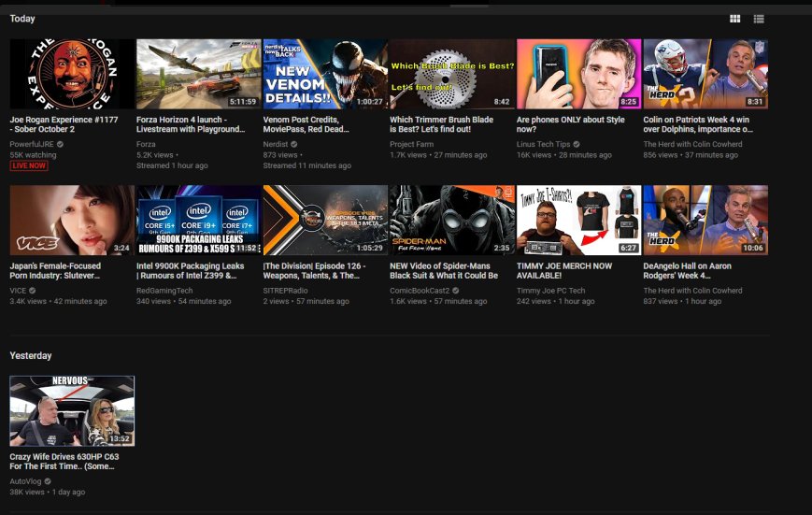Open Intel 9900K Packaging Leaks thumbnail

pyautogui.click(x=198, y=221)
